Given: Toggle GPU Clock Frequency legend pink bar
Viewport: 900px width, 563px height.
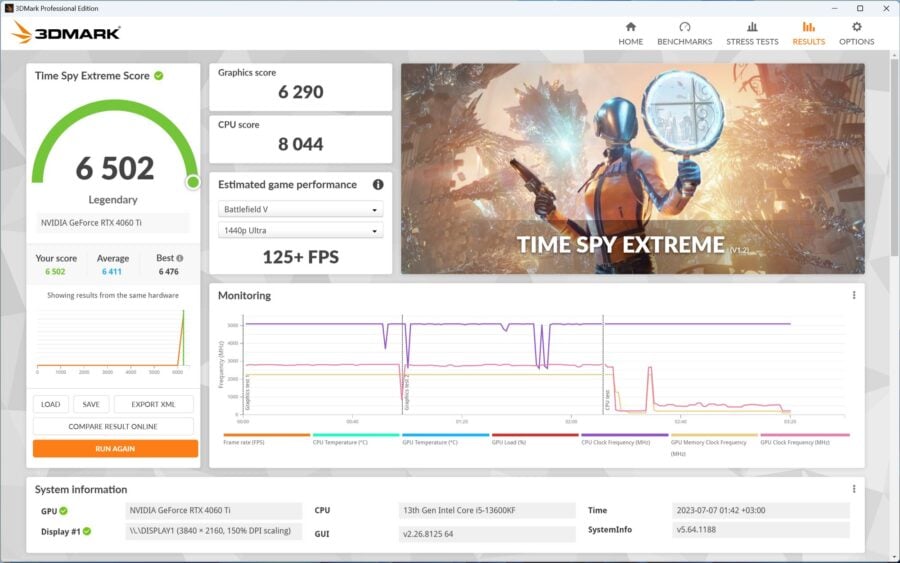Looking at the screenshot, I should pos(804,435).
